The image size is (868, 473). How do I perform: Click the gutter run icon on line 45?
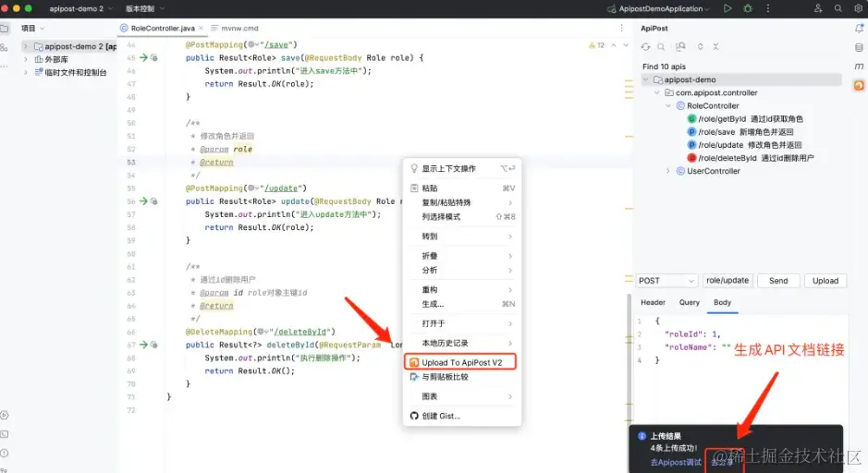click(143, 57)
